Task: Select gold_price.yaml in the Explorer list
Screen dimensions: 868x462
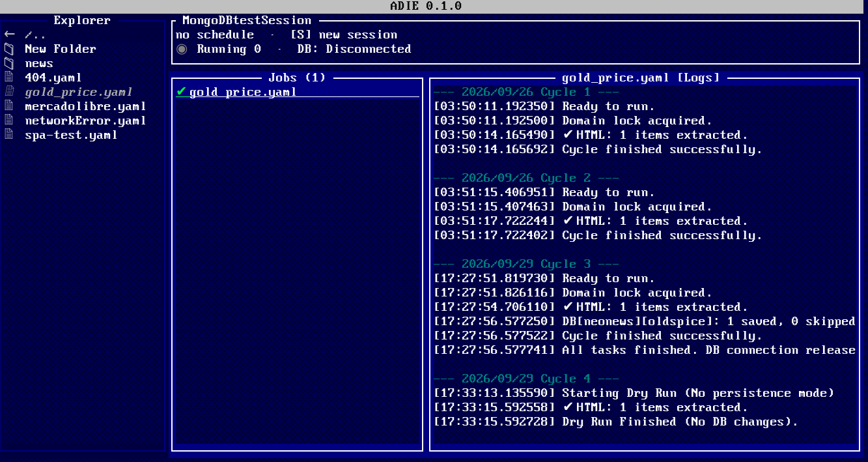Action: [79, 92]
